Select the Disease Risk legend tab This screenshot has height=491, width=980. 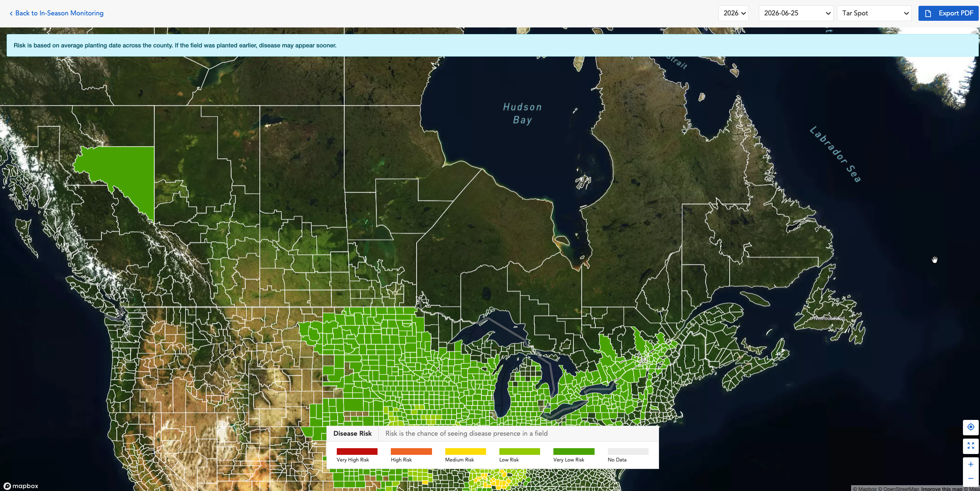coord(353,434)
